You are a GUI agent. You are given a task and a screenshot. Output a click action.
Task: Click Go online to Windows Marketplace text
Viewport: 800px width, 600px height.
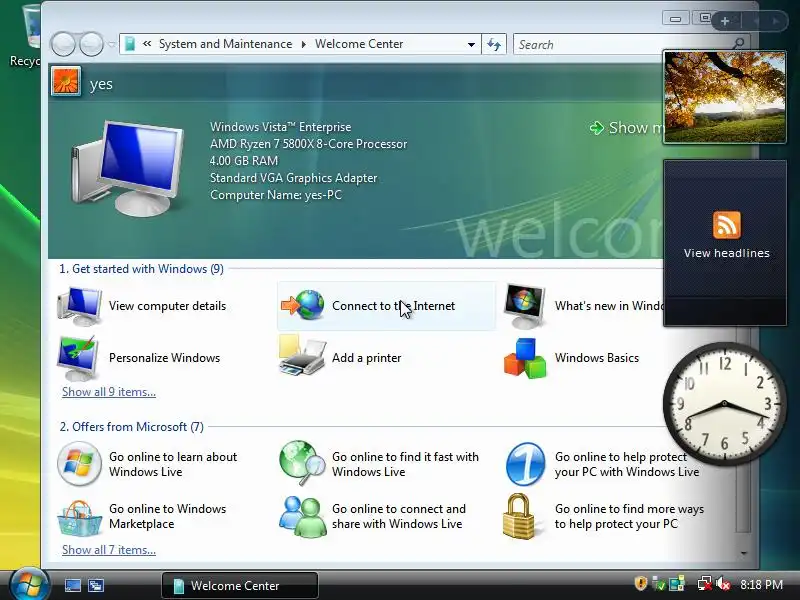(x=167, y=516)
